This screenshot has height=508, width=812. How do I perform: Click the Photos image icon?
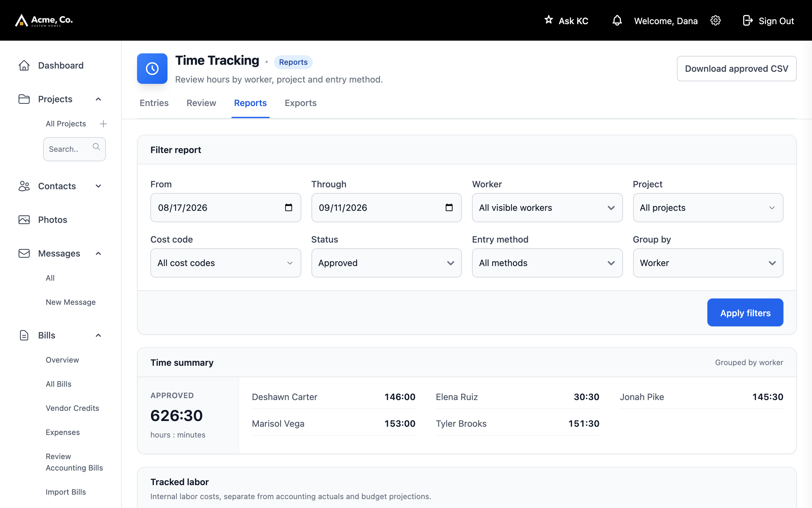pyautogui.click(x=24, y=220)
